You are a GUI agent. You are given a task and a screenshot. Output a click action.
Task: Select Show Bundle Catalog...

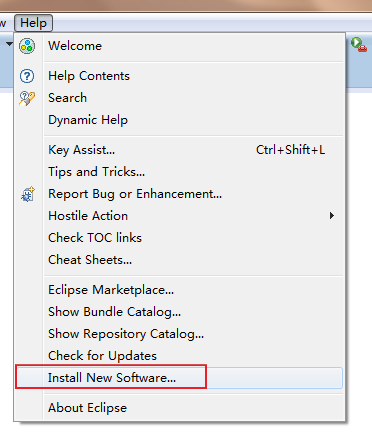tap(179, 312)
